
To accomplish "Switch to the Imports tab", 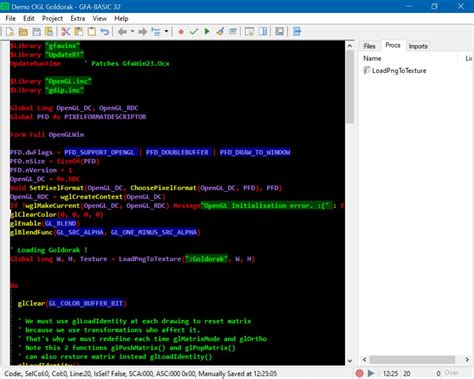I will click(418, 46).
